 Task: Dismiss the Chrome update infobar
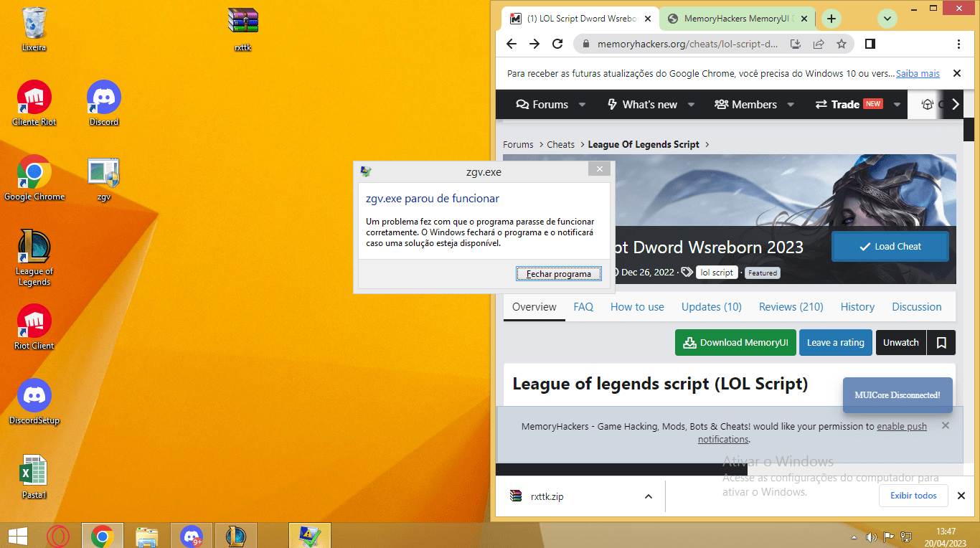pos(956,74)
